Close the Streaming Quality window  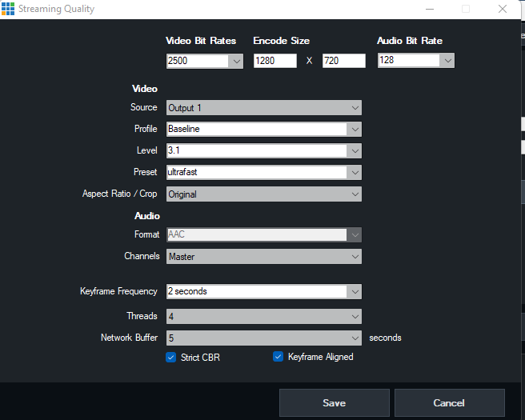[503, 9]
